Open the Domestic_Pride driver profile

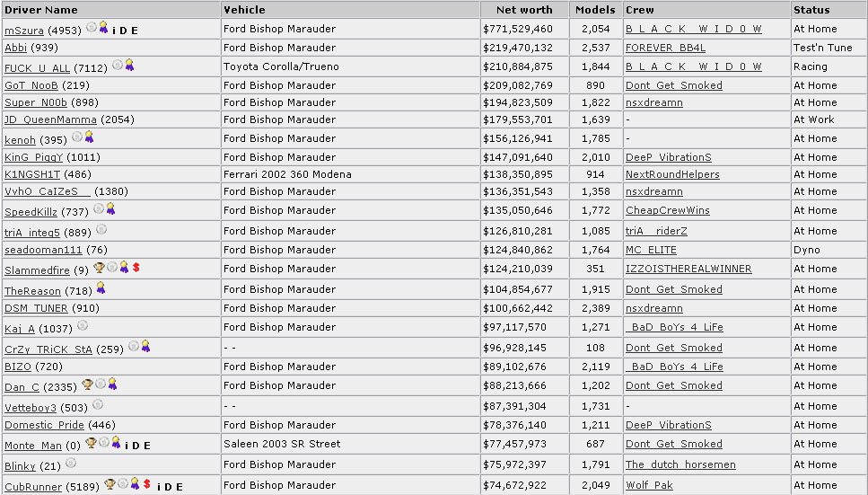coord(44,425)
